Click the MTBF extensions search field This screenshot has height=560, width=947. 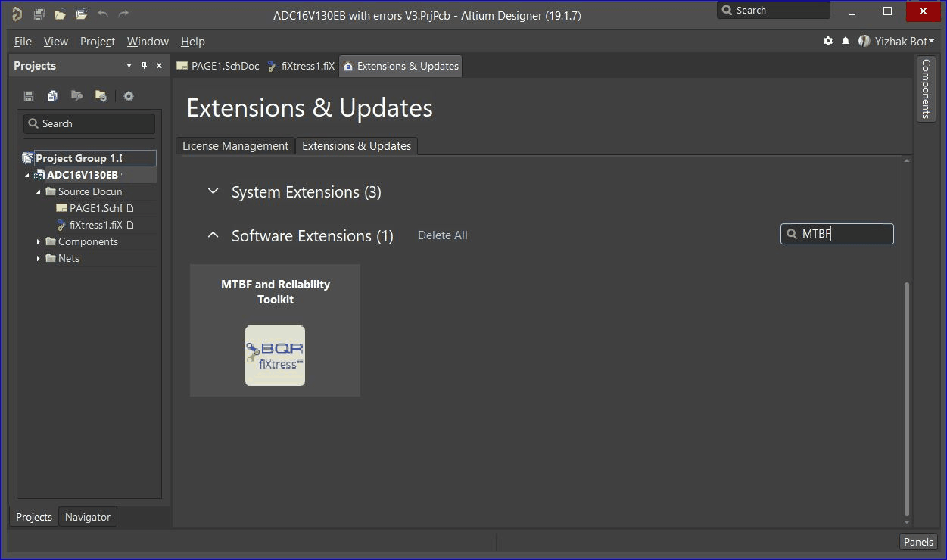(844, 235)
